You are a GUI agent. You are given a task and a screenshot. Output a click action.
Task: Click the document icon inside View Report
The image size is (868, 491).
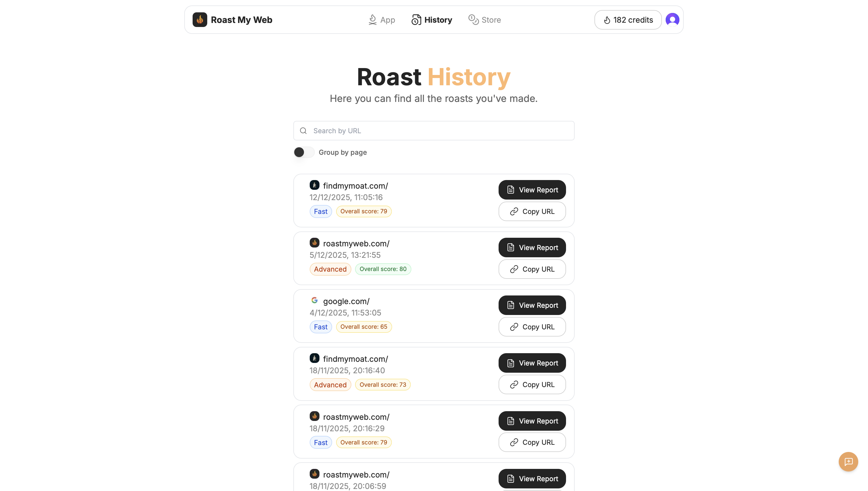tap(510, 190)
